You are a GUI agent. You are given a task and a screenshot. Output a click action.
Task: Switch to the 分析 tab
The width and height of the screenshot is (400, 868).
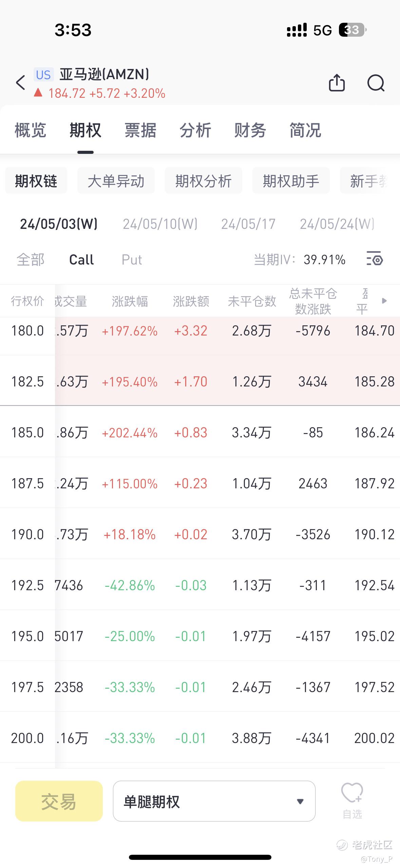tap(195, 130)
